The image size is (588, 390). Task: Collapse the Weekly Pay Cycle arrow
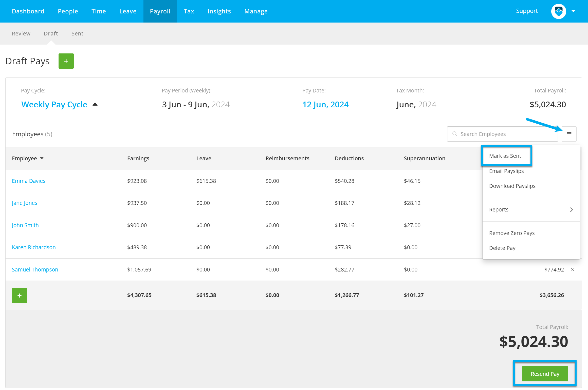95,104
